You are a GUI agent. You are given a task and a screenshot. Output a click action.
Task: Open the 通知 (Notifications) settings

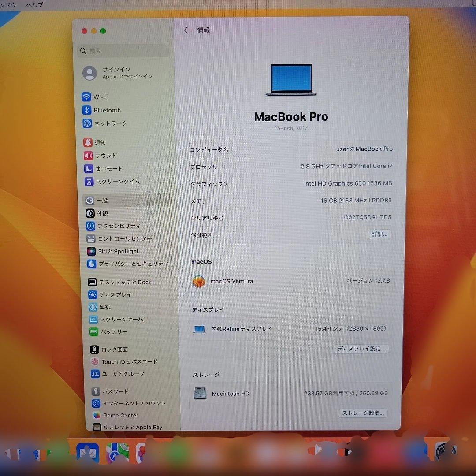[100, 142]
